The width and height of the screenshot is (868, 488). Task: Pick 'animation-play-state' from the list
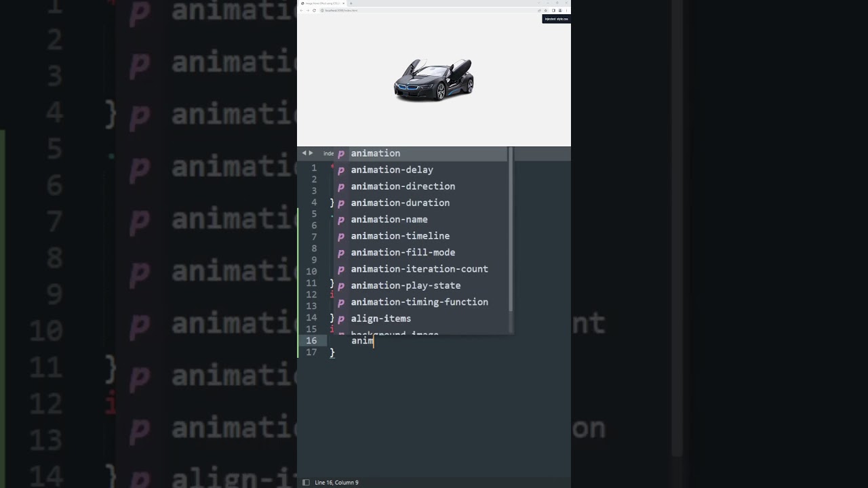[x=420, y=285]
